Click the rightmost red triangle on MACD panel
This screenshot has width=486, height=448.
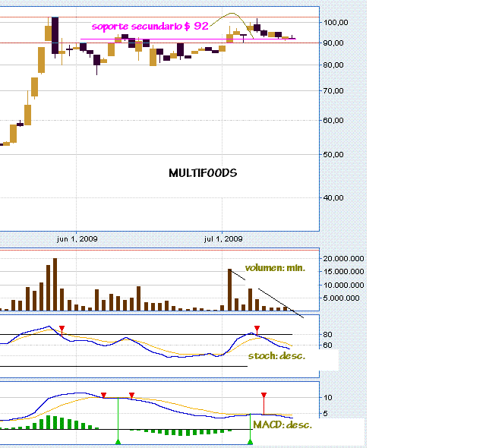click(264, 395)
